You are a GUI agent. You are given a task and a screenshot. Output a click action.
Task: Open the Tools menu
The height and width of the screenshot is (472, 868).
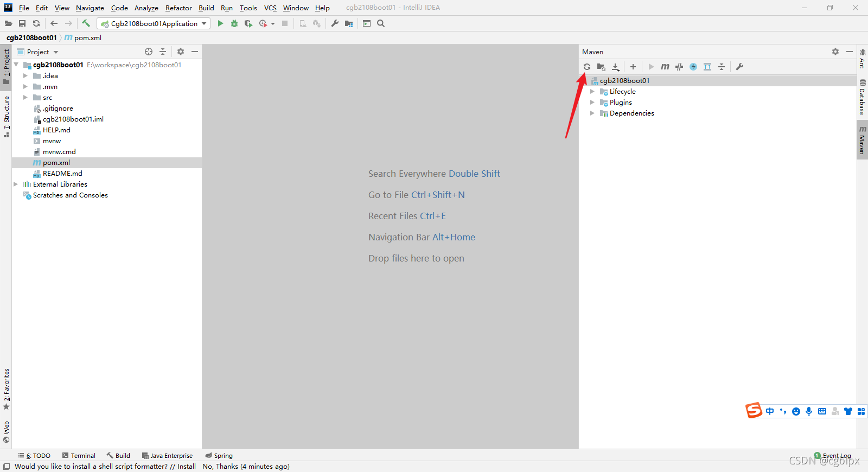click(248, 8)
